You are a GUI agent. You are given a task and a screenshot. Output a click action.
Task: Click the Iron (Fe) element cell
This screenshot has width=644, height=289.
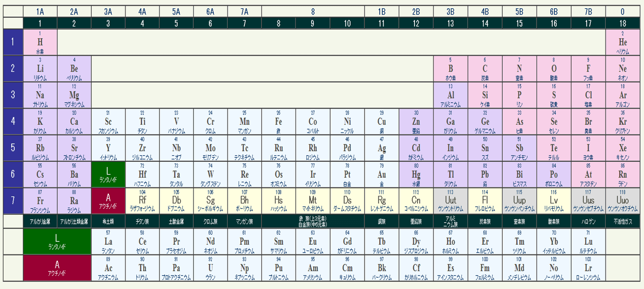coord(279,122)
